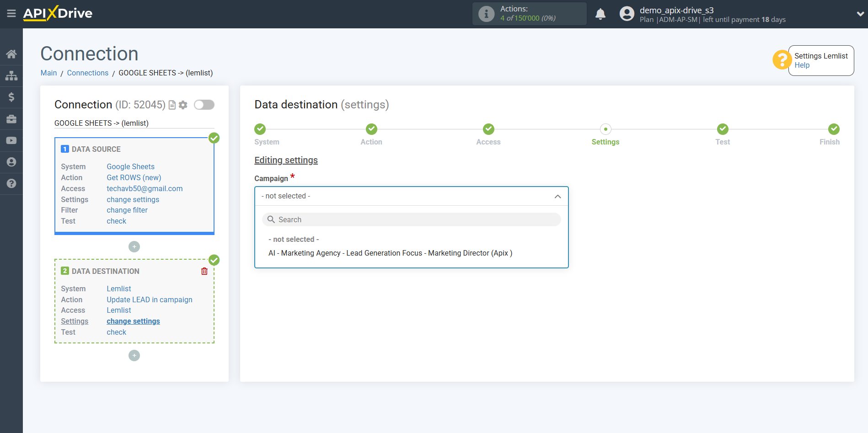The height and width of the screenshot is (433, 868).
Task: Open the Main breadcrumb link
Action: 48,73
